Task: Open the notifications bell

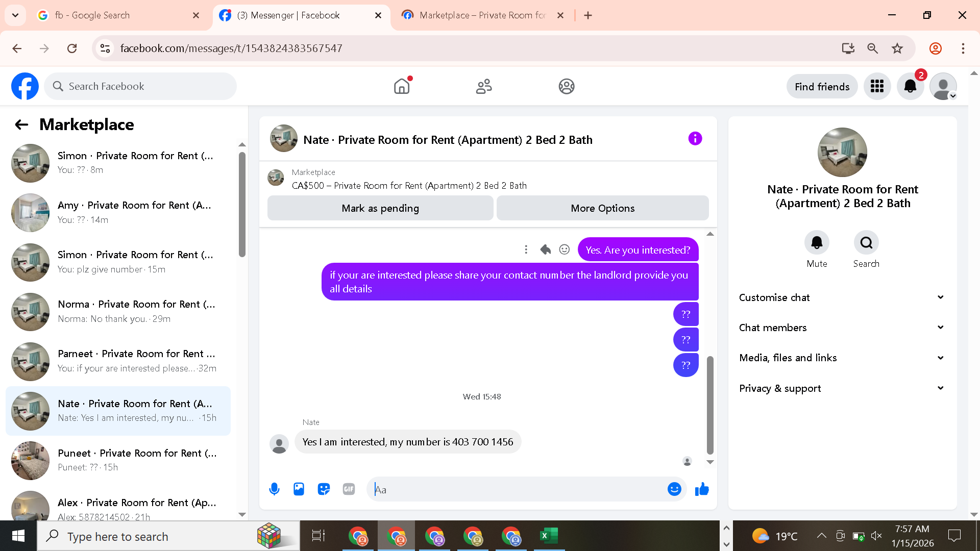Action: [910, 86]
